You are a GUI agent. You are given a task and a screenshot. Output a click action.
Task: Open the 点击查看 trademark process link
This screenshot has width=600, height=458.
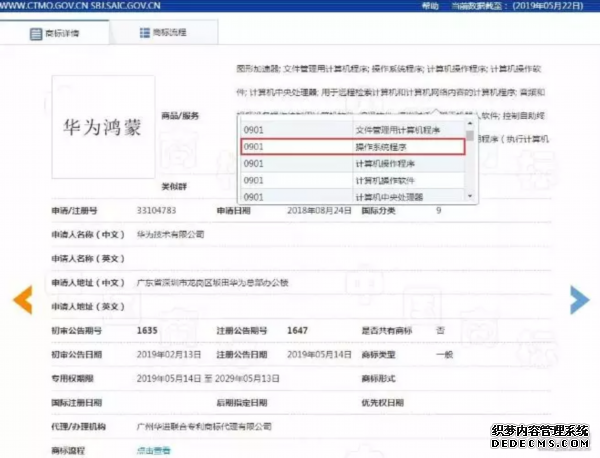[153, 451]
